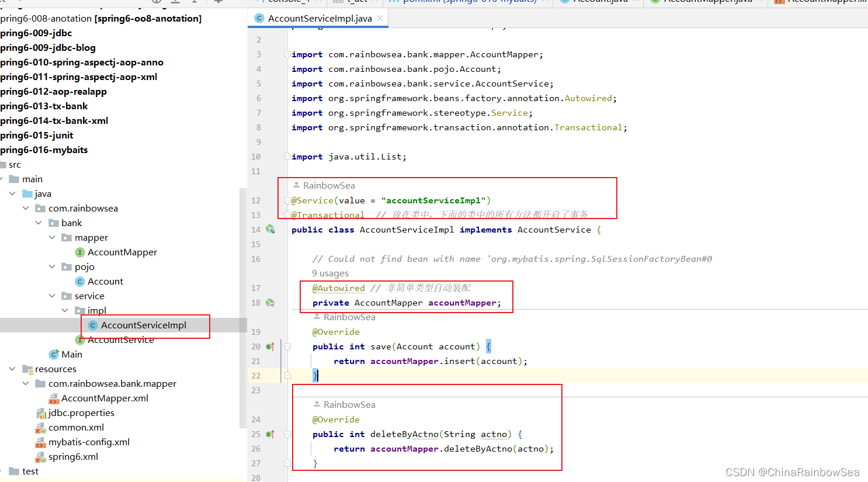Fold the save method body in the gutter
The width and height of the screenshot is (868, 482).
tap(287, 346)
